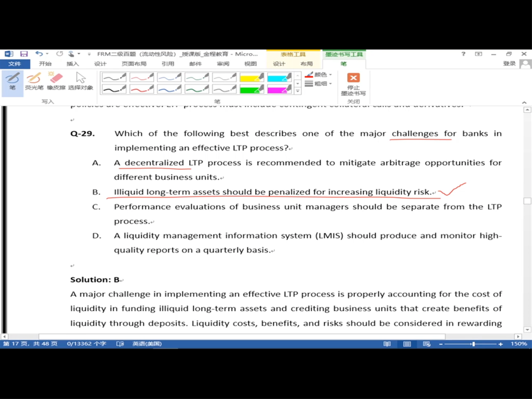Pick the thick green pen style
The image size is (532, 399).
tap(197, 89)
